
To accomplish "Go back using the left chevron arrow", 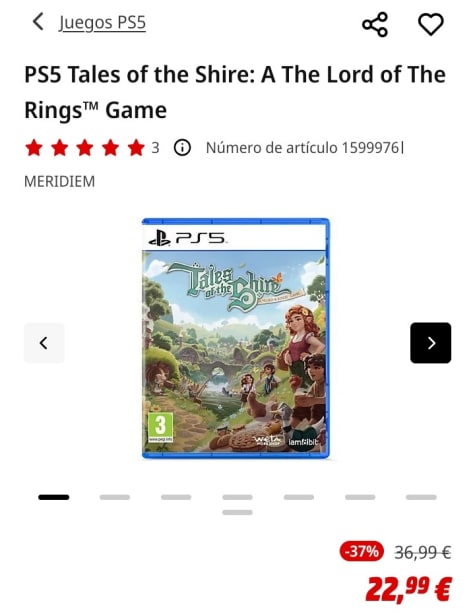I will [38, 22].
